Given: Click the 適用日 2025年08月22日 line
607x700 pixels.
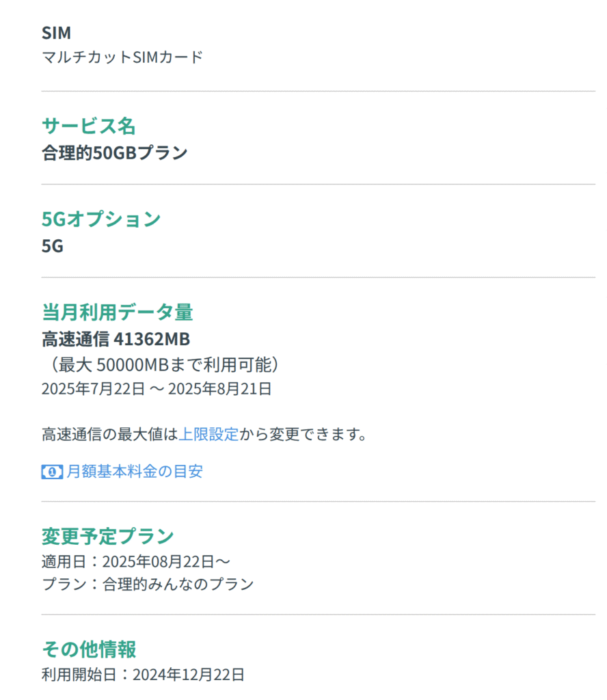Looking at the screenshot, I should point(136,561).
